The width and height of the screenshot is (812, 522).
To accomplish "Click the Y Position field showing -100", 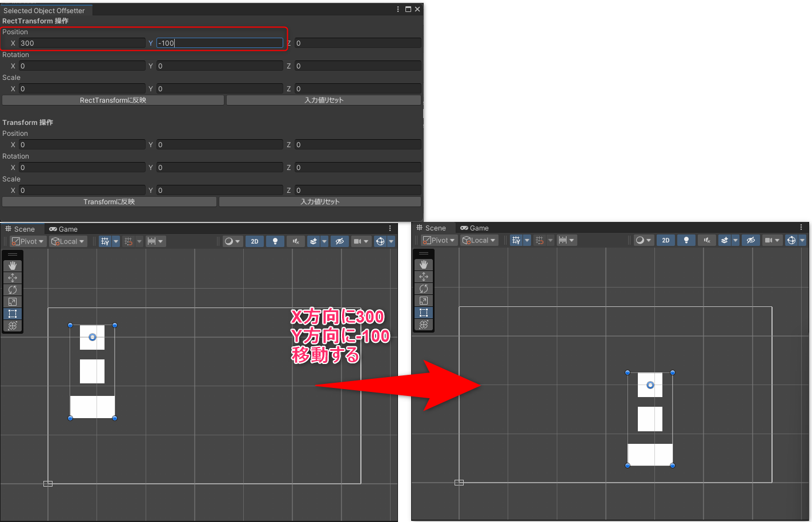I will point(220,43).
